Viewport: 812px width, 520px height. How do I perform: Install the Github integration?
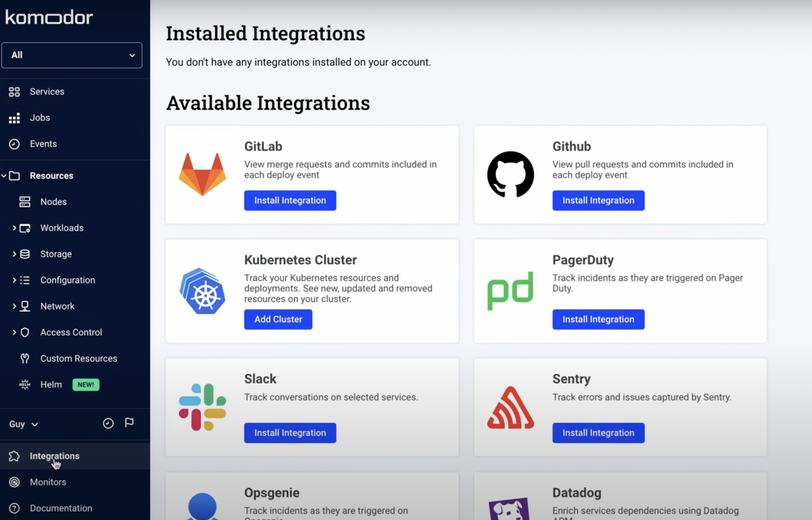(598, 201)
